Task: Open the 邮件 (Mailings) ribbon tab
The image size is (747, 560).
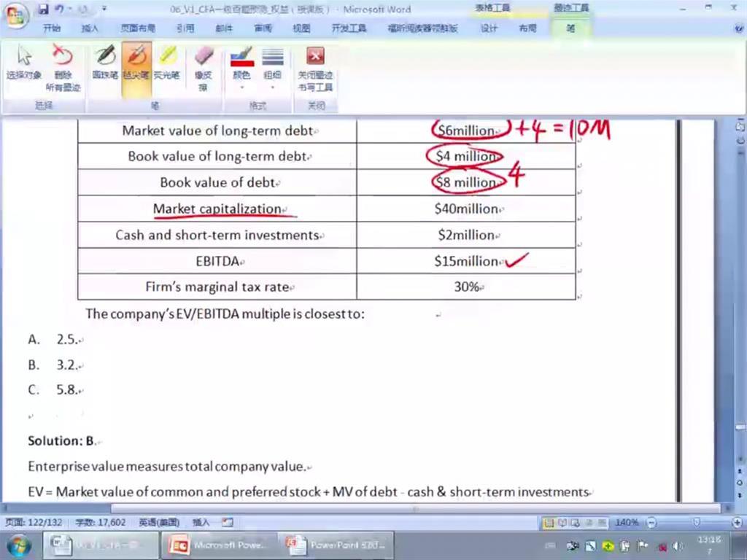Action: tap(224, 28)
